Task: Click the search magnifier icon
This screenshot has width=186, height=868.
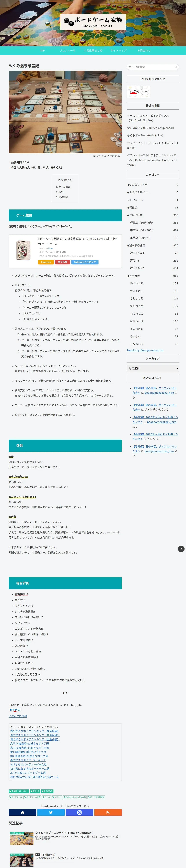Action: [176, 67]
